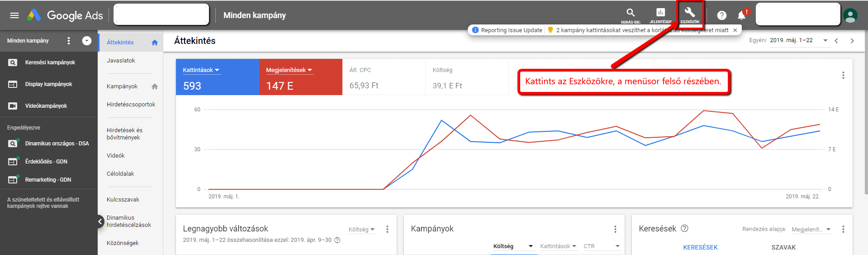Open Videók page

click(116, 156)
